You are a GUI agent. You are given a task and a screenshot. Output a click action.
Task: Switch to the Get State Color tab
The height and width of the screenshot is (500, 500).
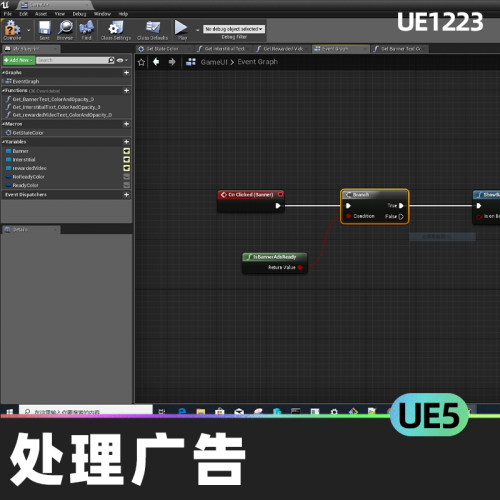tap(162, 49)
